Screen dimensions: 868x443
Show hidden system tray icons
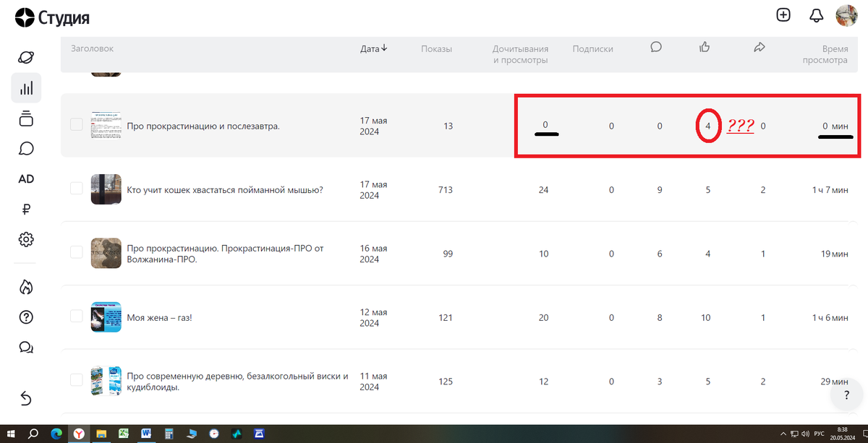point(784,434)
